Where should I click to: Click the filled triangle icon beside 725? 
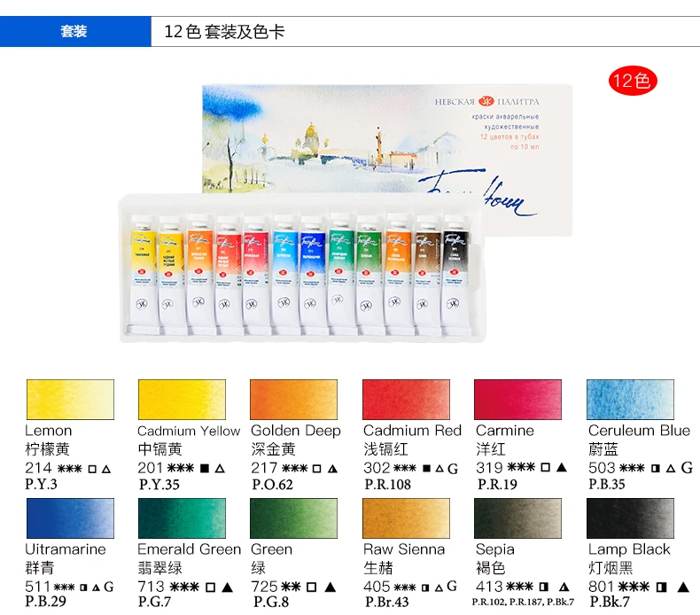click(331, 587)
